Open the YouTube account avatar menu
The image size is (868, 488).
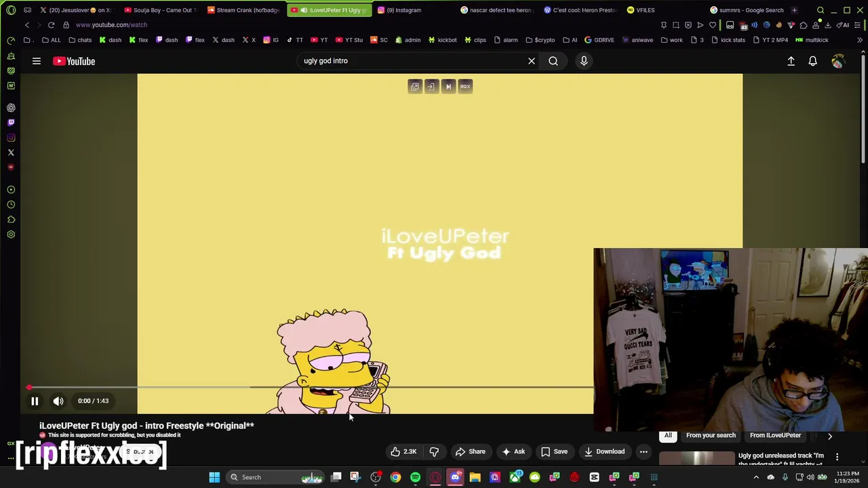[838, 61]
